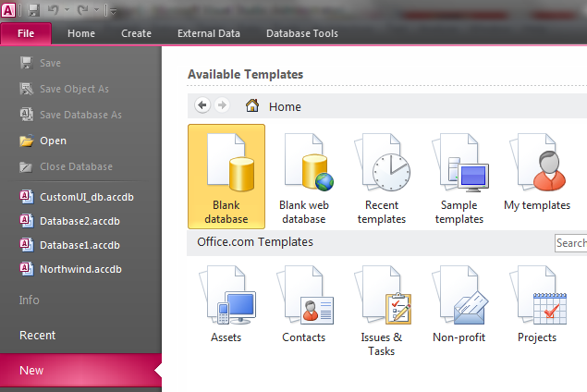Screen dimensions: 587x392
Task: Click the Forward arrow in templates navigation
Action: tap(222, 105)
